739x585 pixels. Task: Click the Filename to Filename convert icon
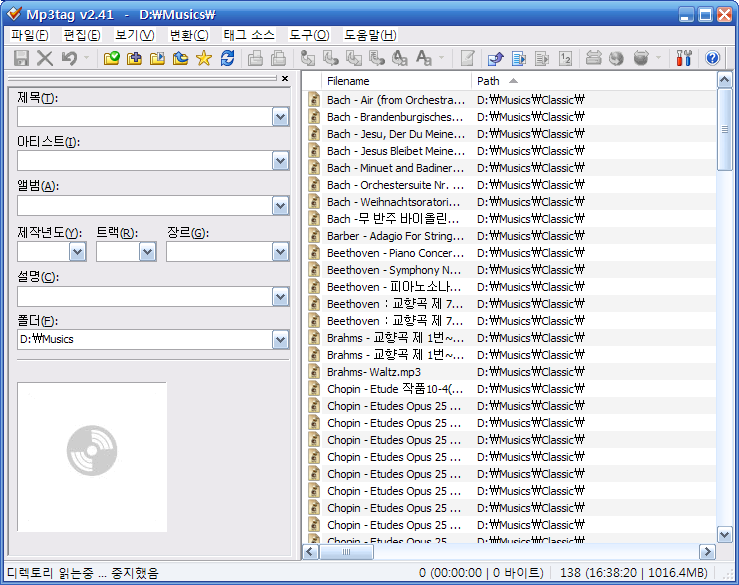tap(354, 58)
